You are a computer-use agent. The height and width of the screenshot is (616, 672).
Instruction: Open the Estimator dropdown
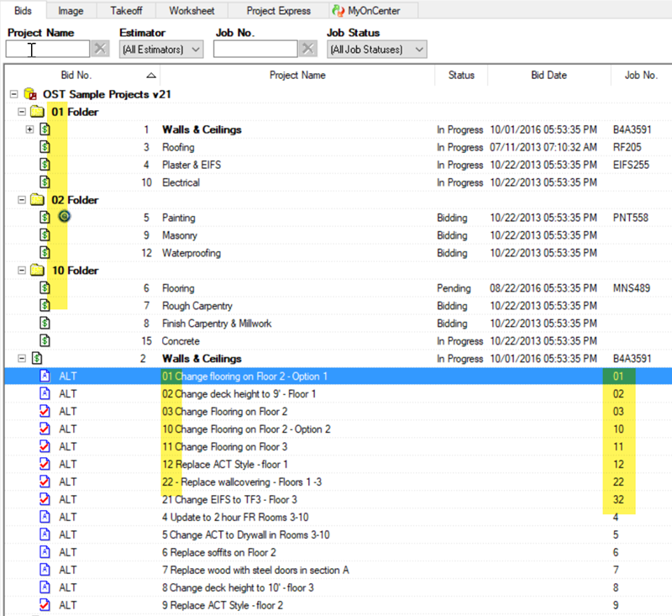[161, 50]
